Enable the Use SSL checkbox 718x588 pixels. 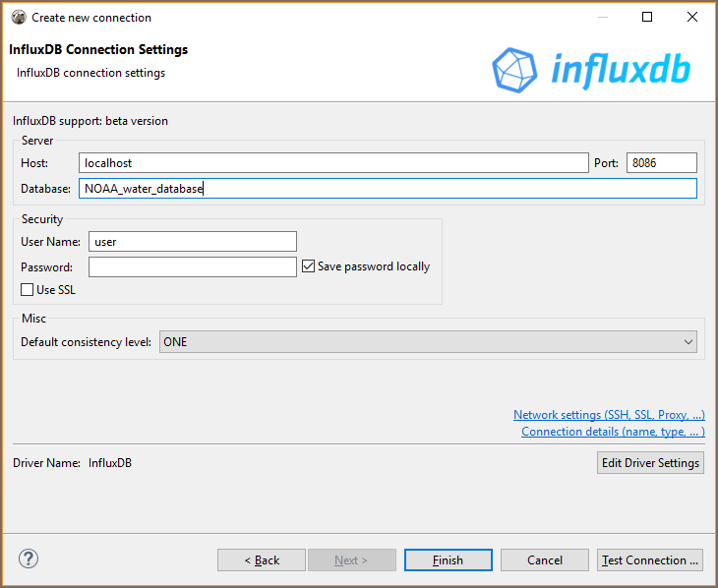pos(28,290)
